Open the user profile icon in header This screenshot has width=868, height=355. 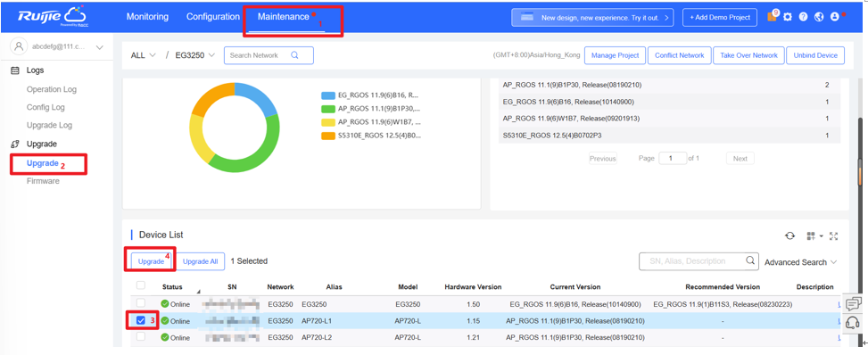click(x=835, y=17)
